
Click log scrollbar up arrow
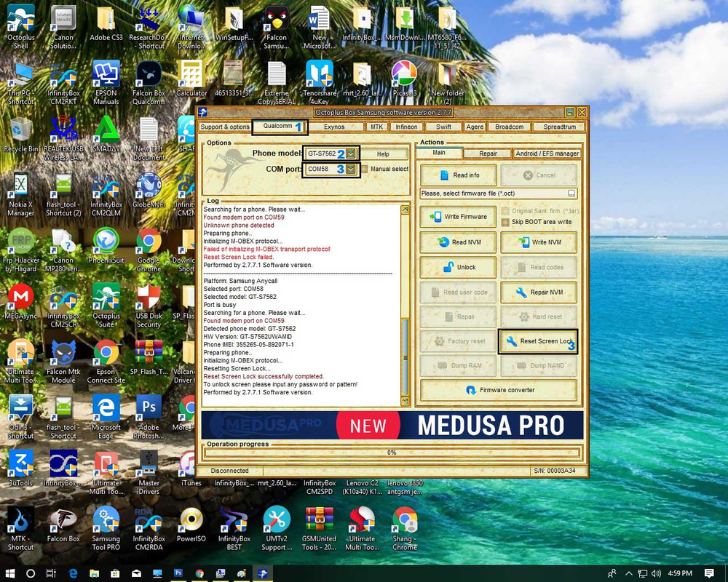(405, 210)
